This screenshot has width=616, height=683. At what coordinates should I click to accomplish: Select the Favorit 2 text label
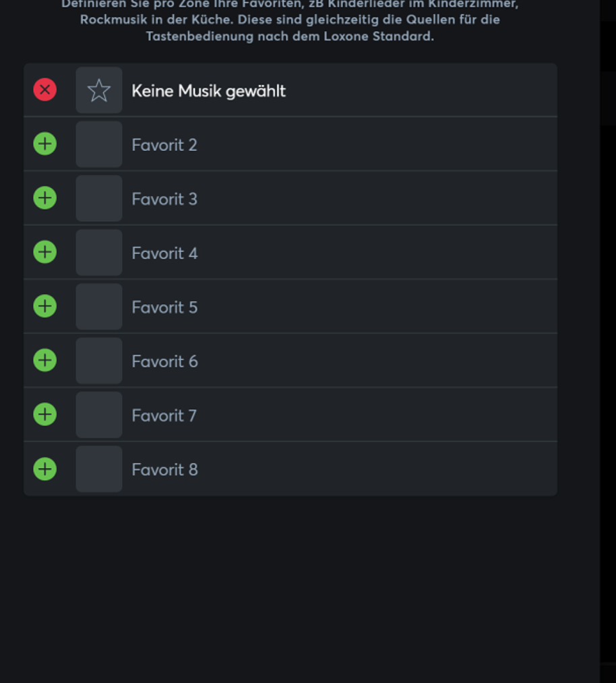click(164, 145)
